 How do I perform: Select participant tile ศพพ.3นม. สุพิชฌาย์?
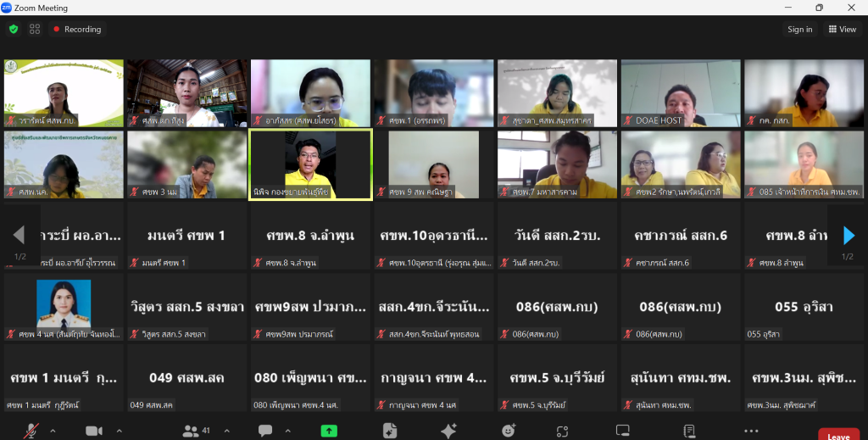pyautogui.click(x=804, y=378)
